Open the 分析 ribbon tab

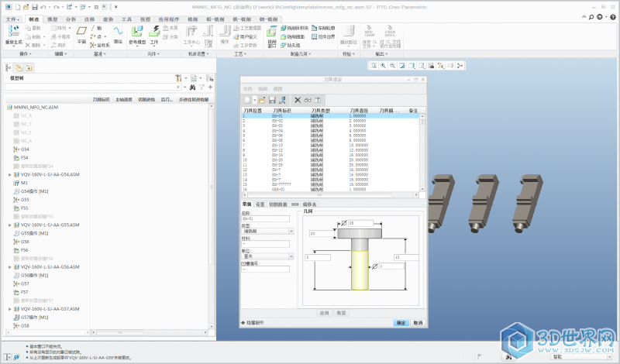[71, 18]
